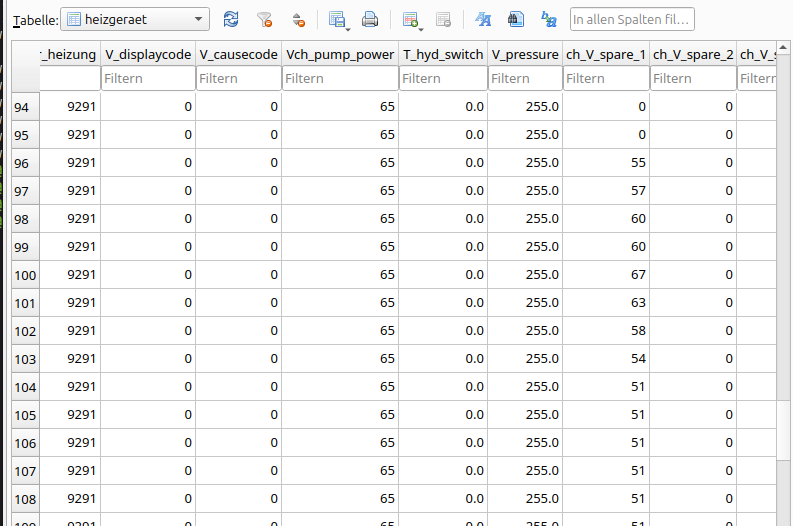Open find in cells with binoculars icon

point(515,19)
